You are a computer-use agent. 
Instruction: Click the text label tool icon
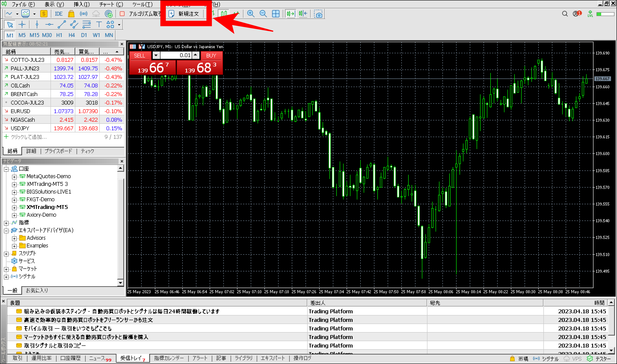pos(99,25)
